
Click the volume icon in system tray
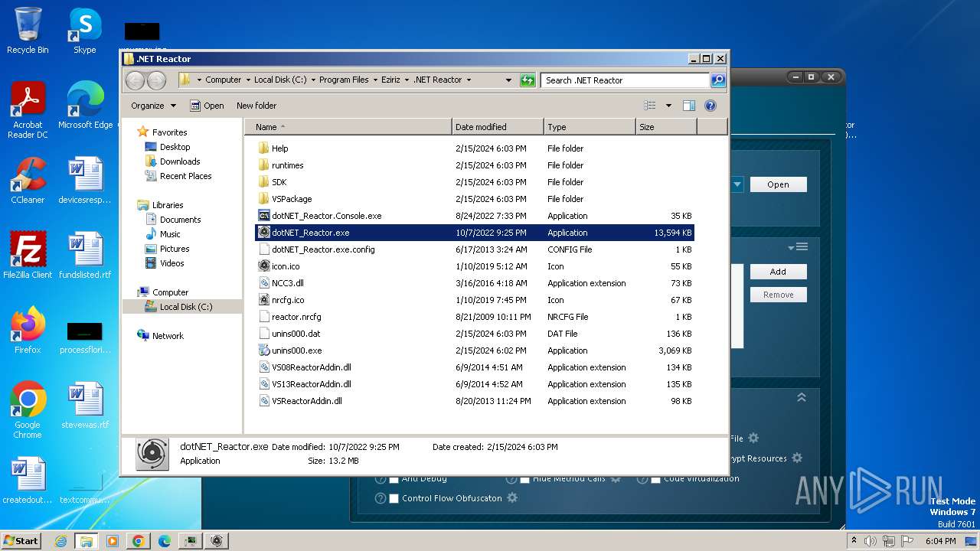click(x=871, y=540)
